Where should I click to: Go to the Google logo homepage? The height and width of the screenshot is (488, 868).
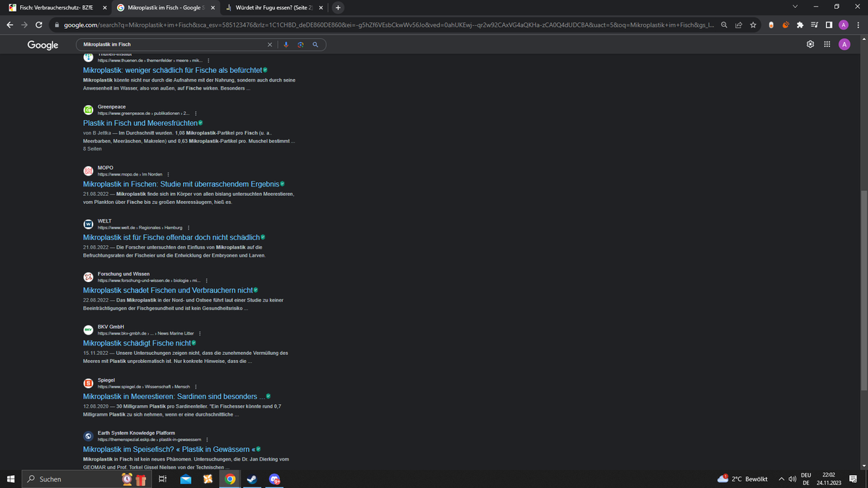[x=43, y=45]
